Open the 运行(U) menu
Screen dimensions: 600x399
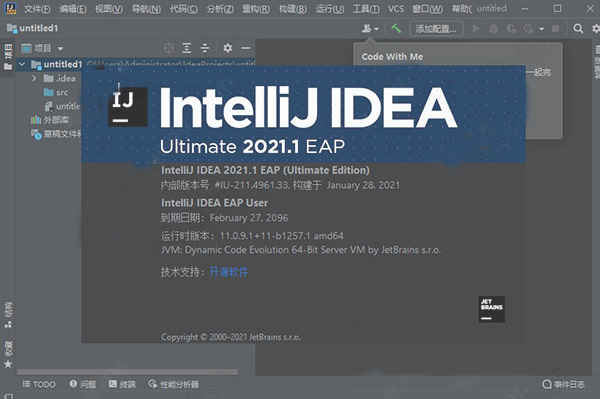tap(329, 8)
